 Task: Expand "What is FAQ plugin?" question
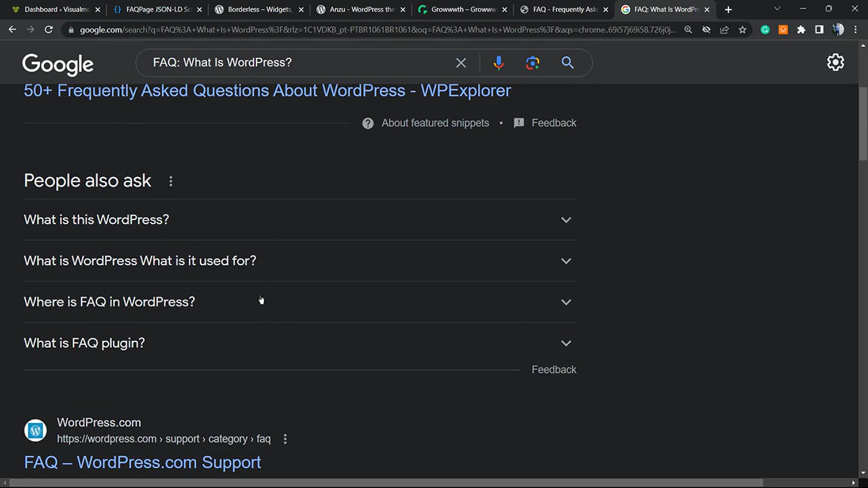[300, 343]
